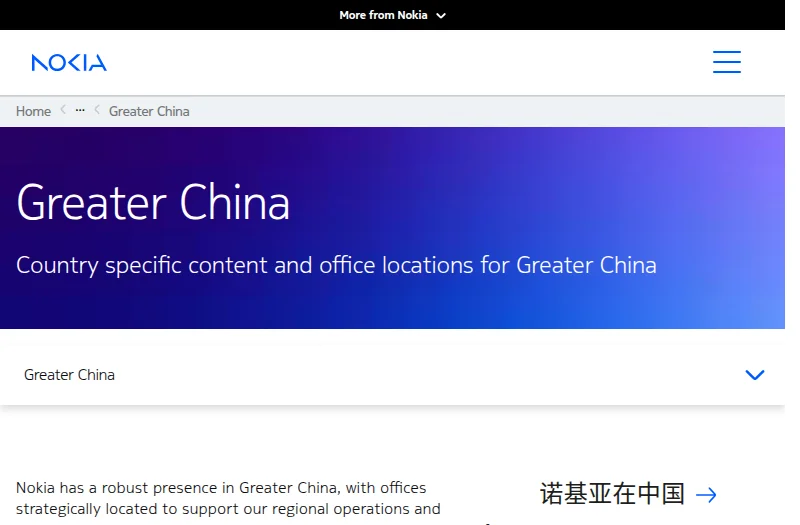Click the Country specific content subtitle text
Viewport: 800px width, 525px height.
[x=336, y=265]
